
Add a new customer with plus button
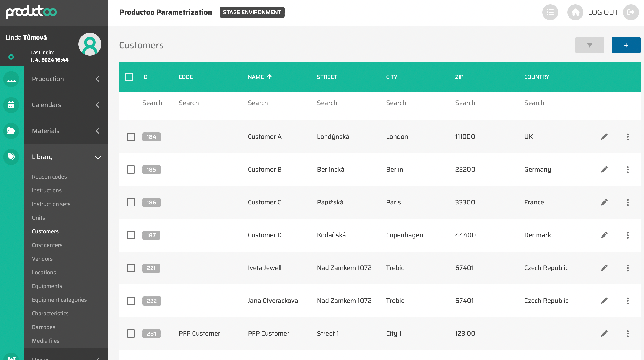click(626, 45)
